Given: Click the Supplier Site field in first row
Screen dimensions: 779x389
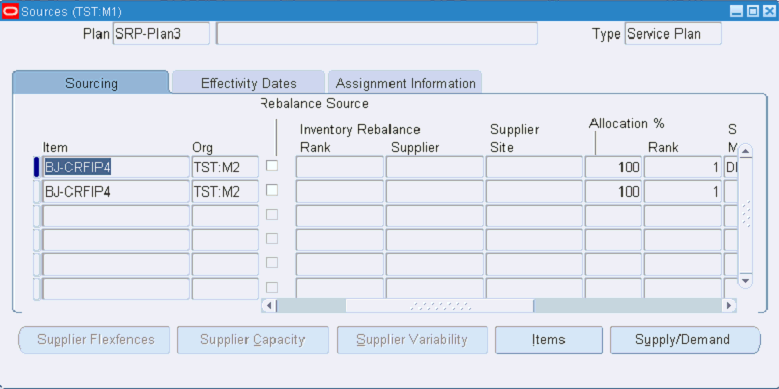Looking at the screenshot, I should tap(534, 167).
